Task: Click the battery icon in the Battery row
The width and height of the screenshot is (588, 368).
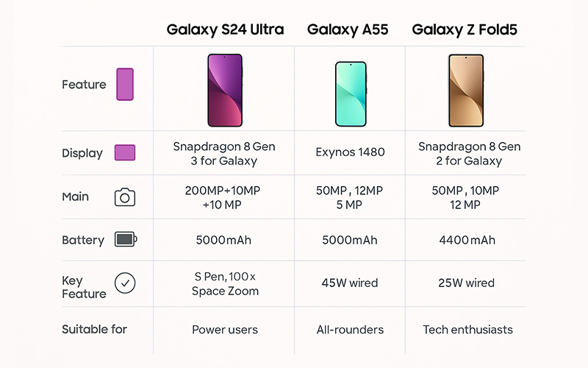Action: (126, 239)
